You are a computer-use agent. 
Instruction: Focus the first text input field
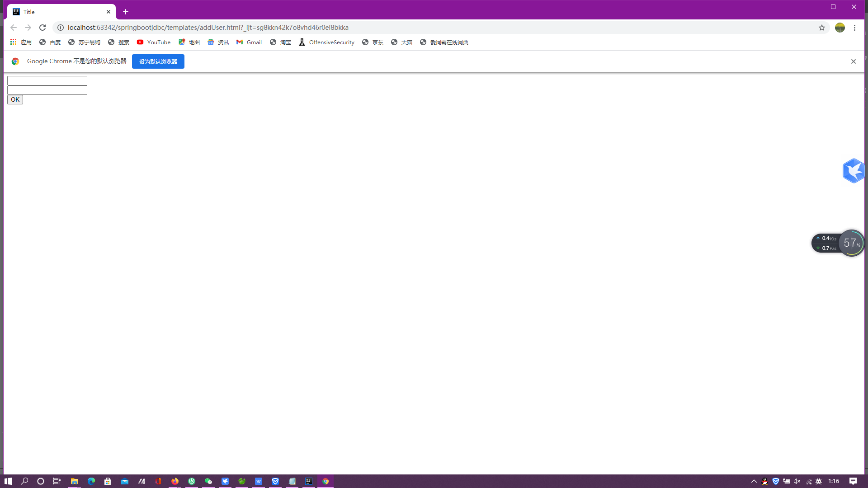click(x=47, y=80)
